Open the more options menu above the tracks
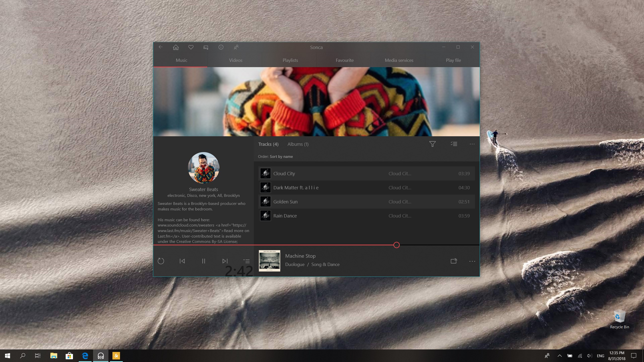 (472, 144)
